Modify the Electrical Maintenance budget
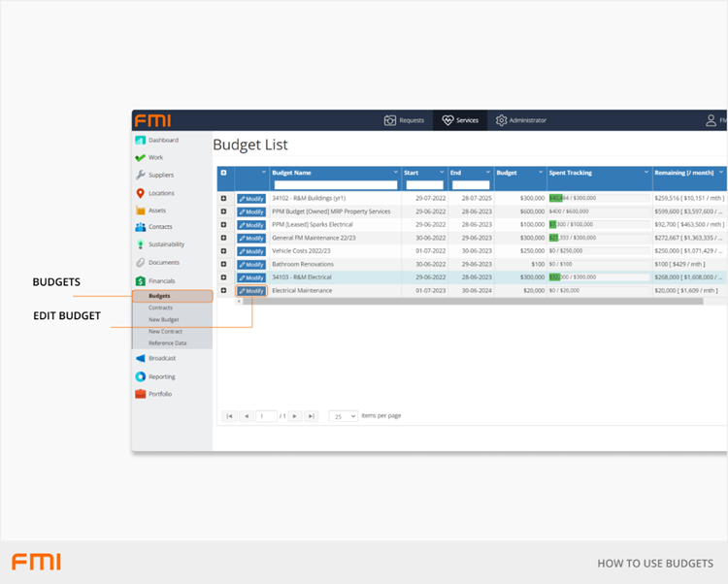The width and height of the screenshot is (728, 584). coord(251,291)
